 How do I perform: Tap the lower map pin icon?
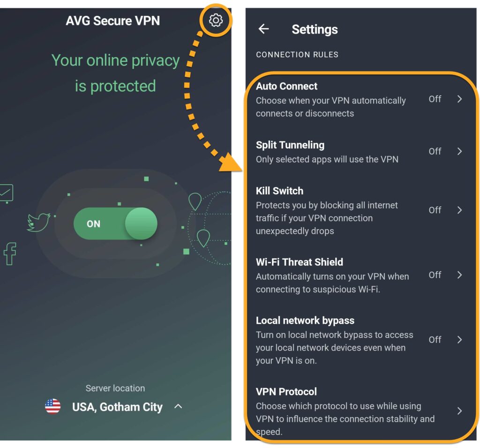pos(203,239)
